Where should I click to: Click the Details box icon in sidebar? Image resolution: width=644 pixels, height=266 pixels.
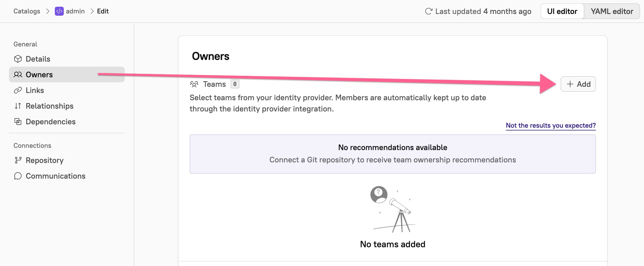point(18,59)
